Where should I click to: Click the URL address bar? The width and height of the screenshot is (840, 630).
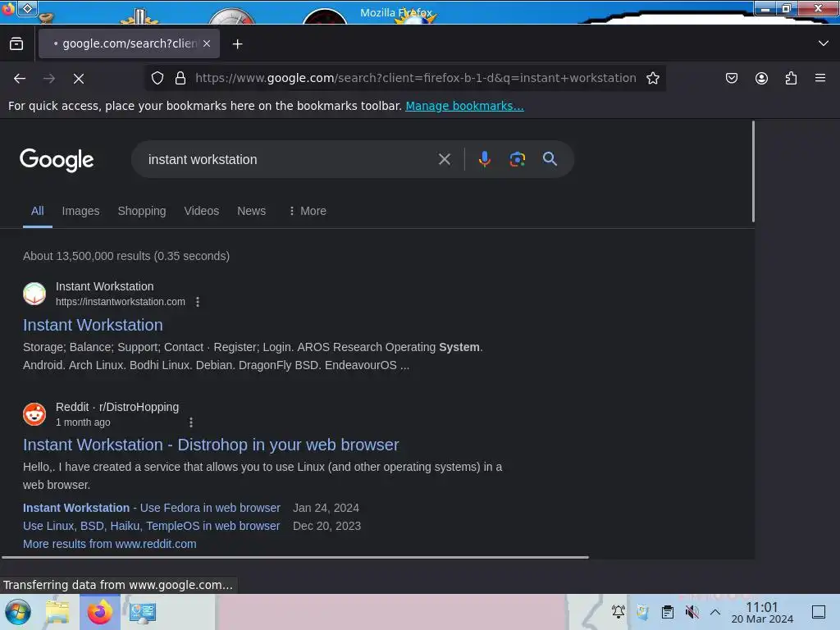pyautogui.click(x=415, y=78)
